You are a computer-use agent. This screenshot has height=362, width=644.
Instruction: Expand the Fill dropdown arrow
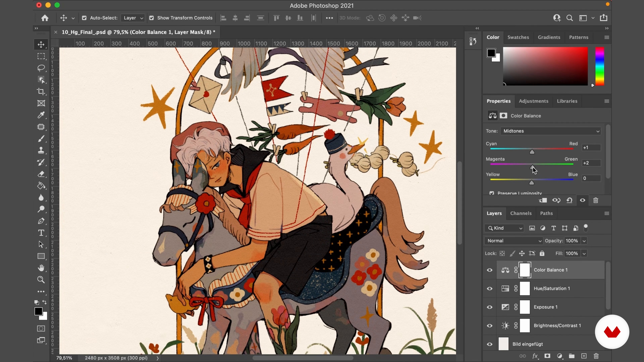pos(584,254)
